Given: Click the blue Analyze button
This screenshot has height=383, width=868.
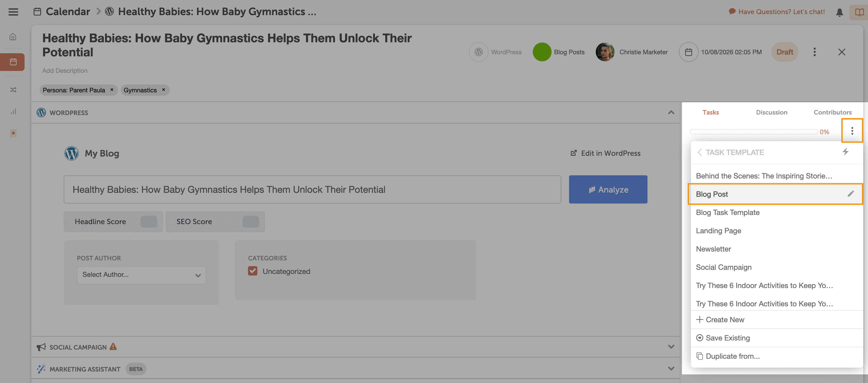Looking at the screenshot, I should coord(608,189).
